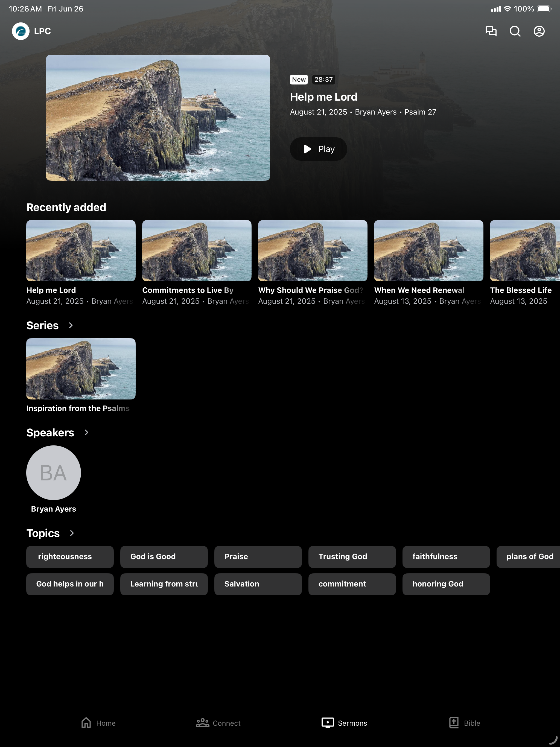Open the featured Help me Lord large thumbnail
The height and width of the screenshot is (747, 560).
(158, 118)
